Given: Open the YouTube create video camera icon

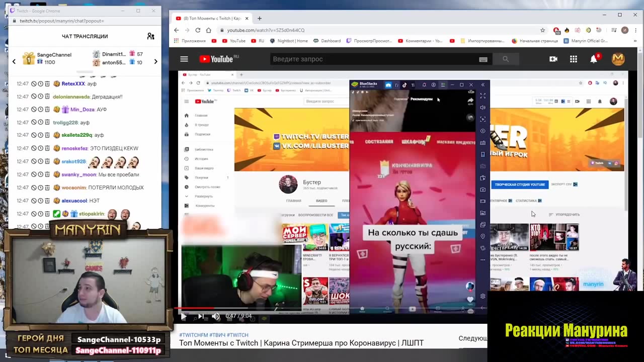Looking at the screenshot, I should (x=553, y=59).
